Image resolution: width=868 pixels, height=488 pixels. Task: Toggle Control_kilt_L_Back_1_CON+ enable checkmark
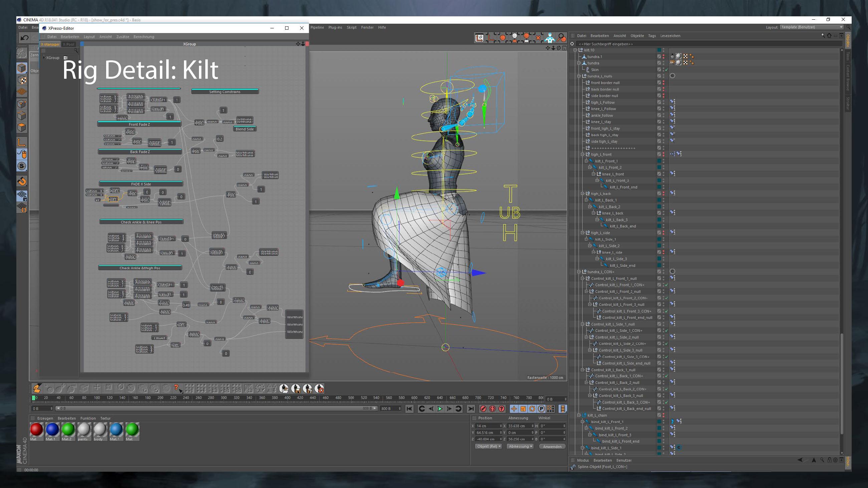[666, 376]
